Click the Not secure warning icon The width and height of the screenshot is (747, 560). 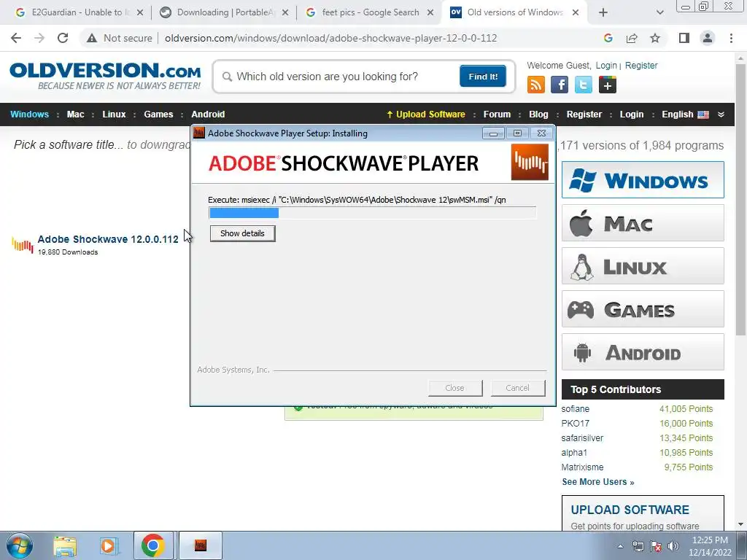[x=92, y=38]
